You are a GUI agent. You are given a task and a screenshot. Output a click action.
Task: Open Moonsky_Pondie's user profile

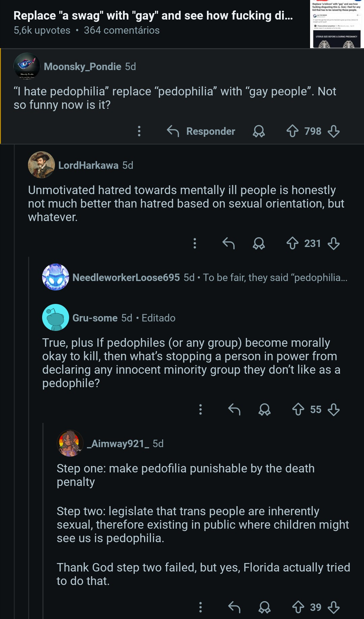pyautogui.click(x=83, y=67)
